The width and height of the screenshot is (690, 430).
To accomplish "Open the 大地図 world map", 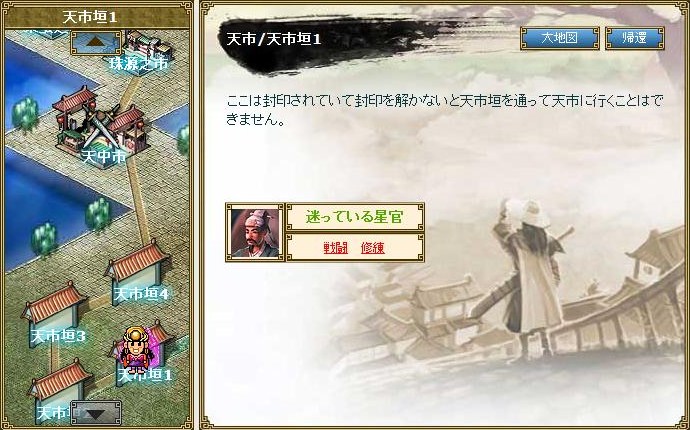I will [559, 38].
